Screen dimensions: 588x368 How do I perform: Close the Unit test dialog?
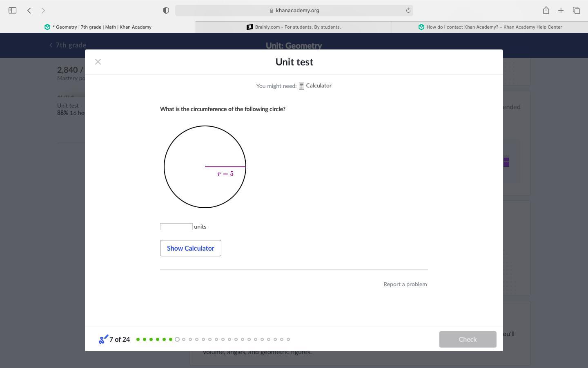click(x=98, y=62)
